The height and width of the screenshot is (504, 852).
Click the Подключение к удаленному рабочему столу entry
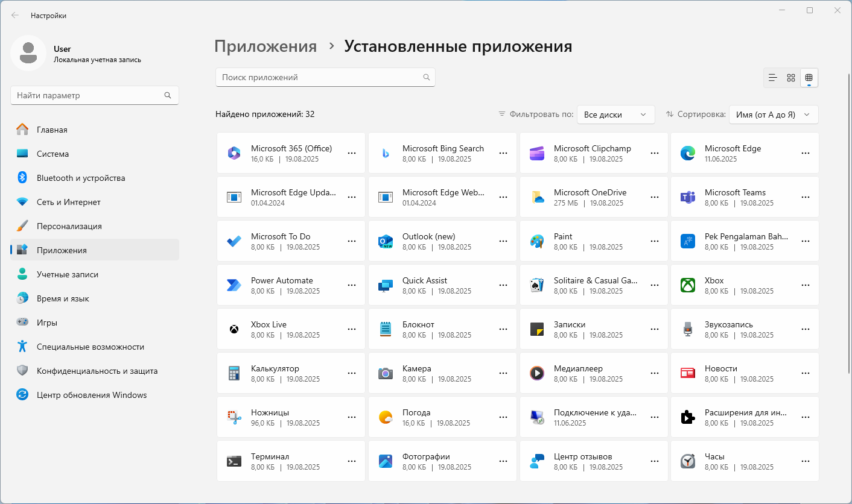pos(594,417)
